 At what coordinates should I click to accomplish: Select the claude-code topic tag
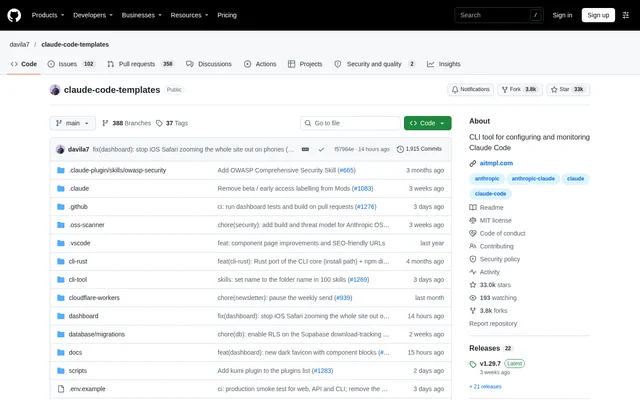click(490, 194)
